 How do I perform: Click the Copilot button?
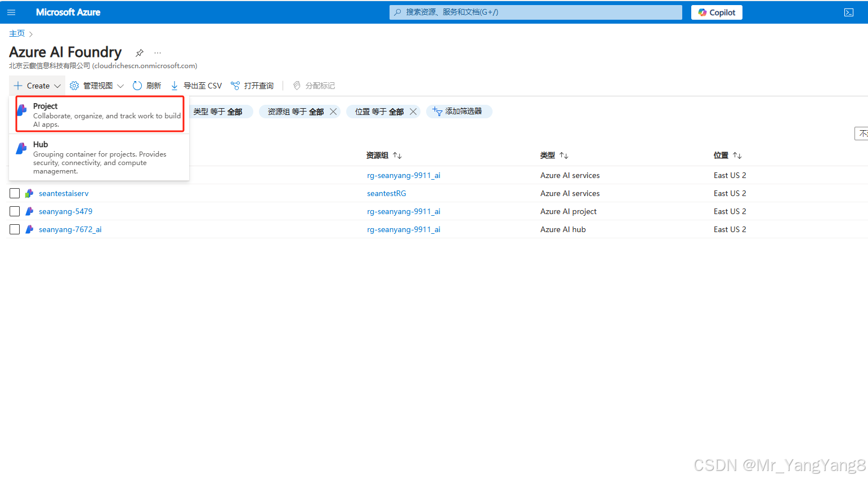point(717,12)
